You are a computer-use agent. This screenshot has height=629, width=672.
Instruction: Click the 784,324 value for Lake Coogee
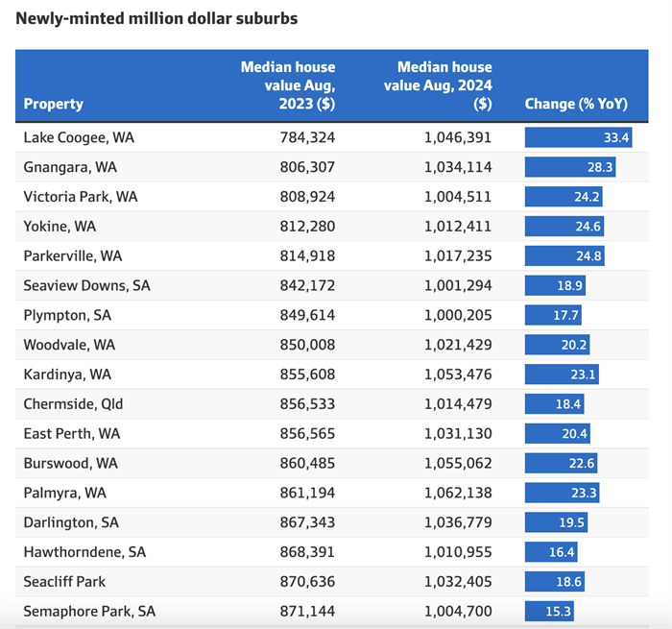click(307, 137)
